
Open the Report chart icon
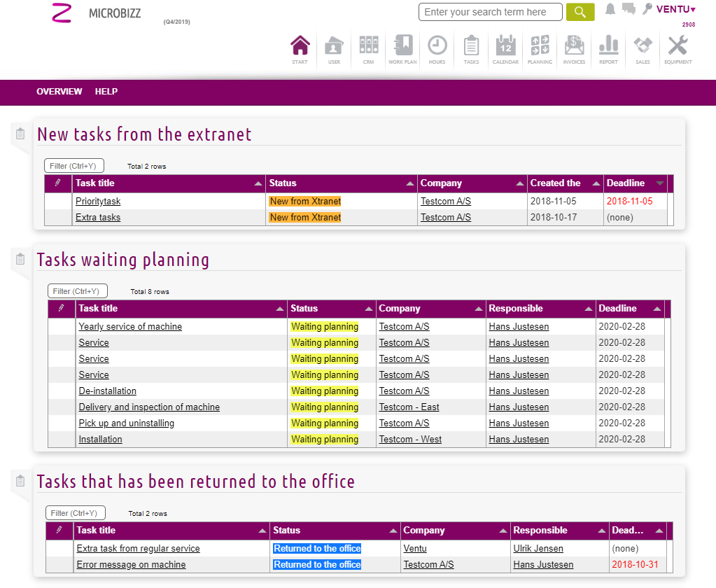(x=608, y=47)
